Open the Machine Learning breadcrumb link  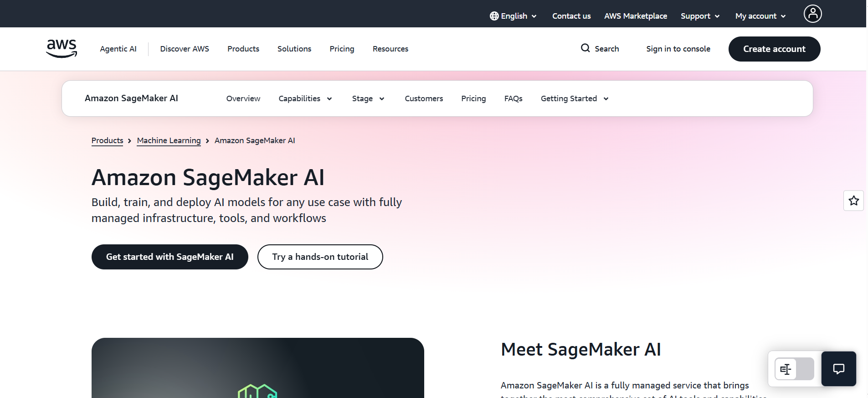[x=169, y=140]
